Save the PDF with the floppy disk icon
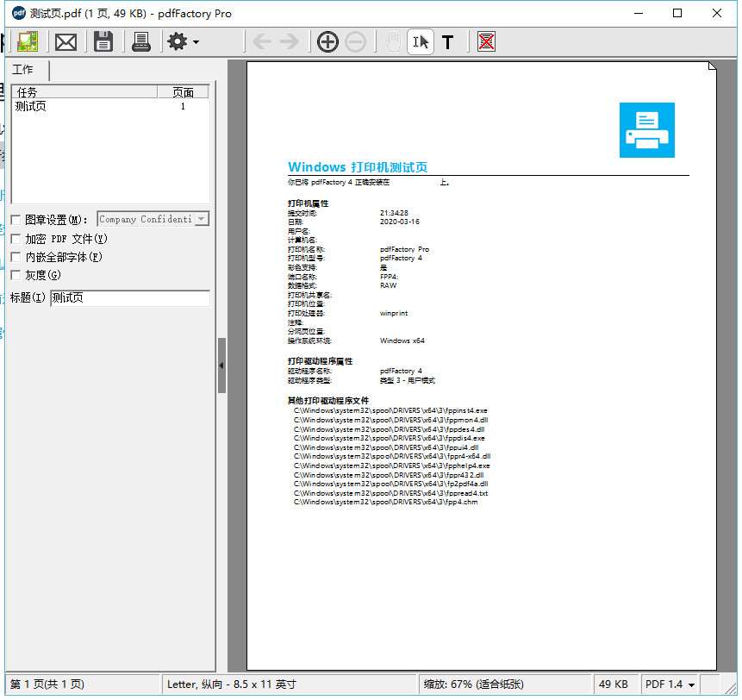Viewport: 742px width, 700px height. pyautogui.click(x=103, y=41)
